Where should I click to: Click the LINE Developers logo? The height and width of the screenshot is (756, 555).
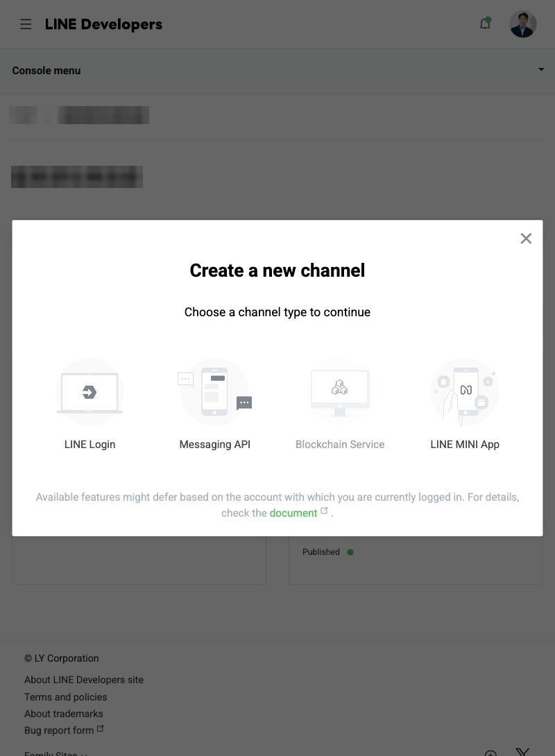click(103, 24)
